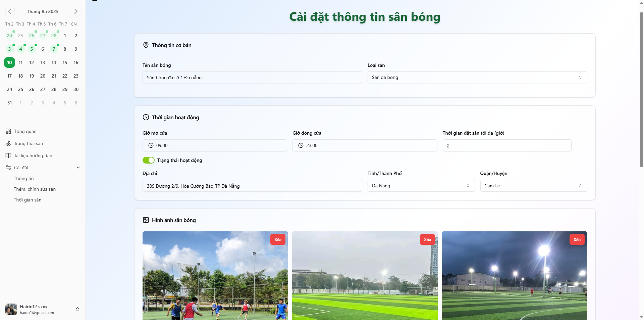644x320 pixels.
Task: Delete the night field image with Xóa
Action: point(577,239)
